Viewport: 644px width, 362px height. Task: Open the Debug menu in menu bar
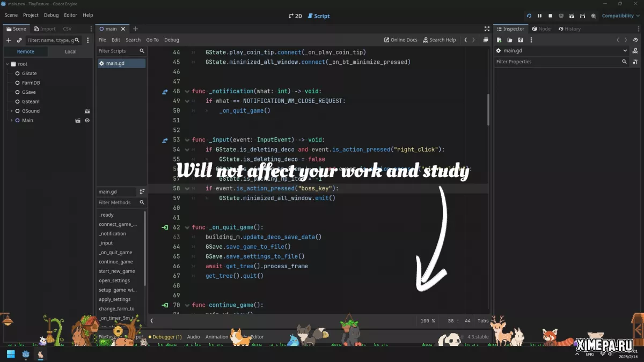click(51, 15)
